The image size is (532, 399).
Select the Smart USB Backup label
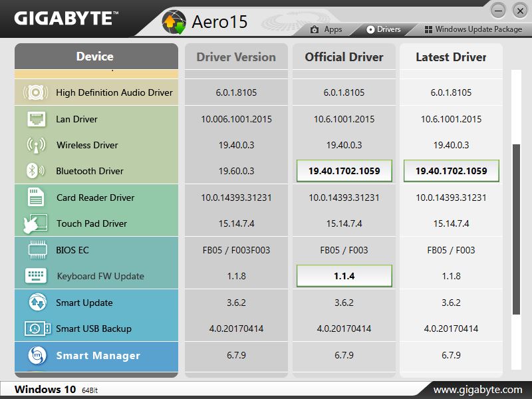(x=94, y=329)
